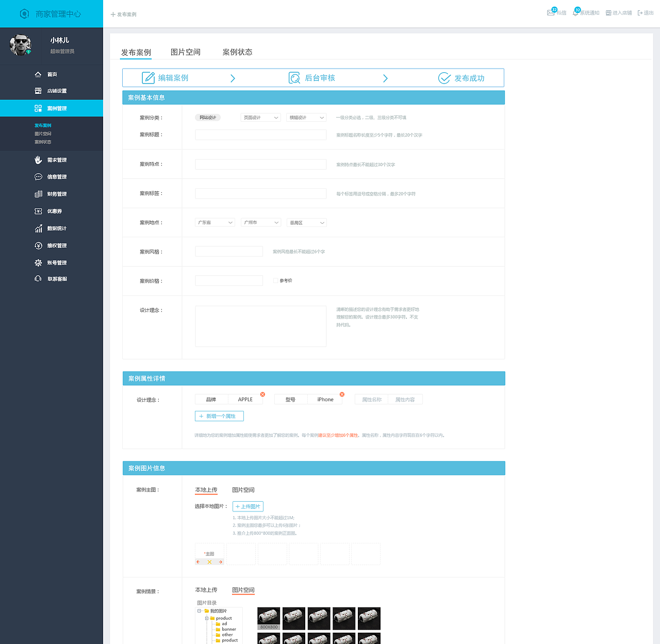This screenshot has width=660, height=644.
Task: Click the 发布成功 checkmark step icon
Action: [x=444, y=78]
